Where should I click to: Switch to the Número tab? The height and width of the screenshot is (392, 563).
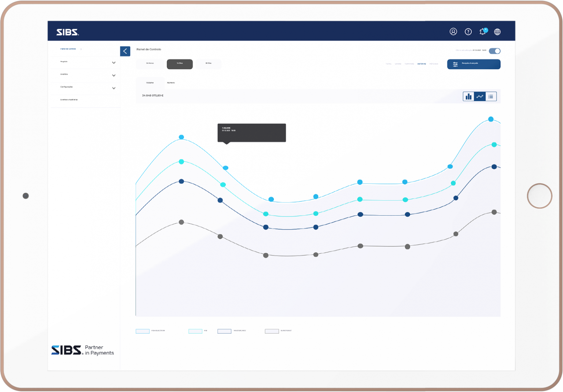click(x=171, y=83)
